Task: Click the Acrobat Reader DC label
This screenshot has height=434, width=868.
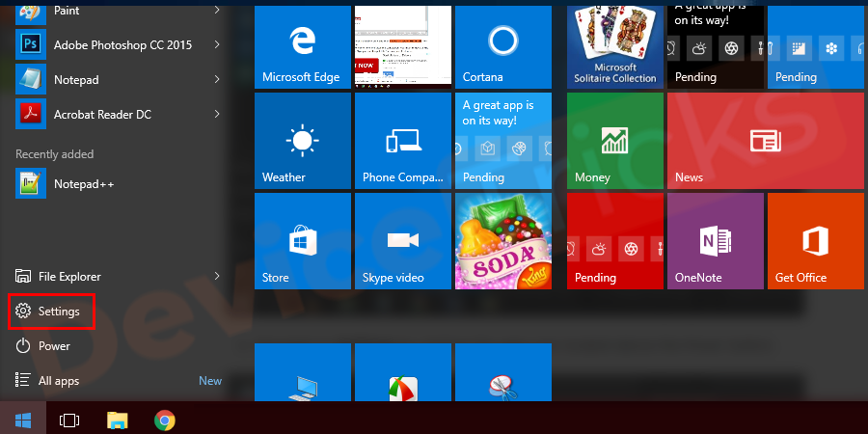Action: click(x=102, y=115)
